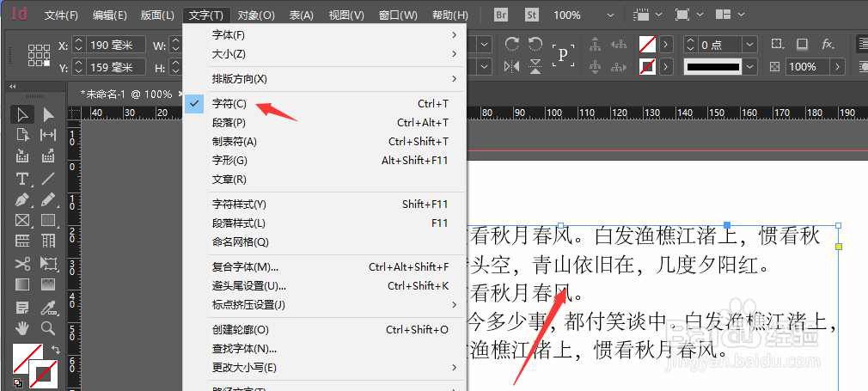The width and height of the screenshot is (868, 391).
Task: Select the Pencil tool
Action: (49, 199)
